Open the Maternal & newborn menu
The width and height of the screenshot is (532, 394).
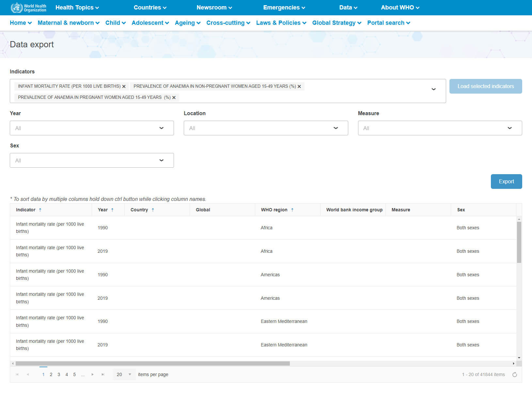(69, 23)
